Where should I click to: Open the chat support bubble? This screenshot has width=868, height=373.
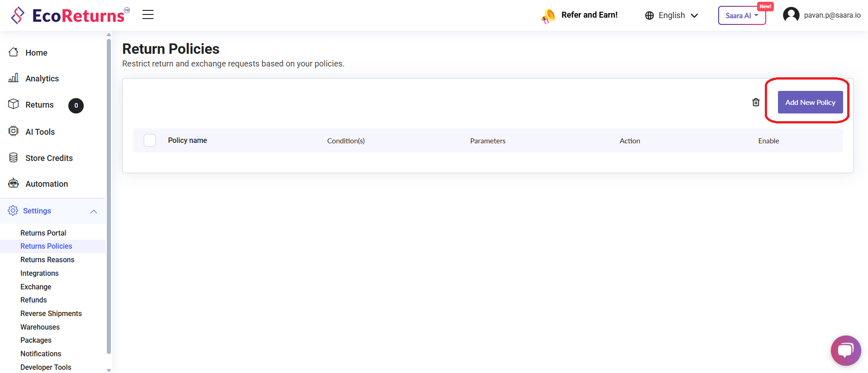(x=845, y=350)
